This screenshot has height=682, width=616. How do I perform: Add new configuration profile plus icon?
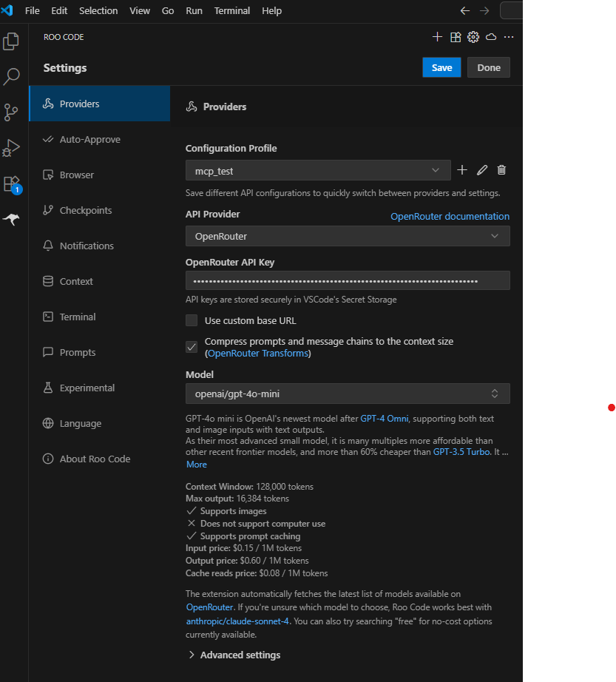click(x=462, y=170)
